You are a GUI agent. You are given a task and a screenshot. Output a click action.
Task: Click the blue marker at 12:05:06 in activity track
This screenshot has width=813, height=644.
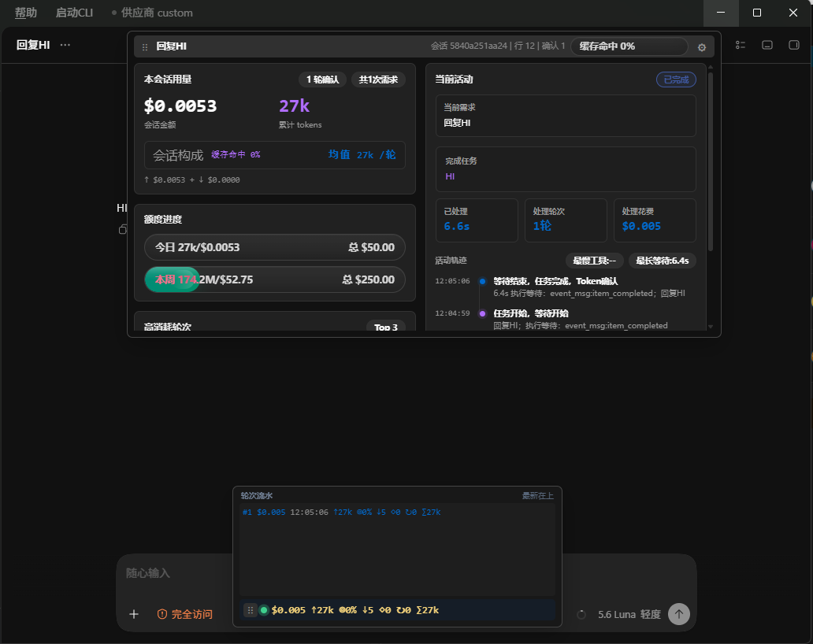coord(482,281)
